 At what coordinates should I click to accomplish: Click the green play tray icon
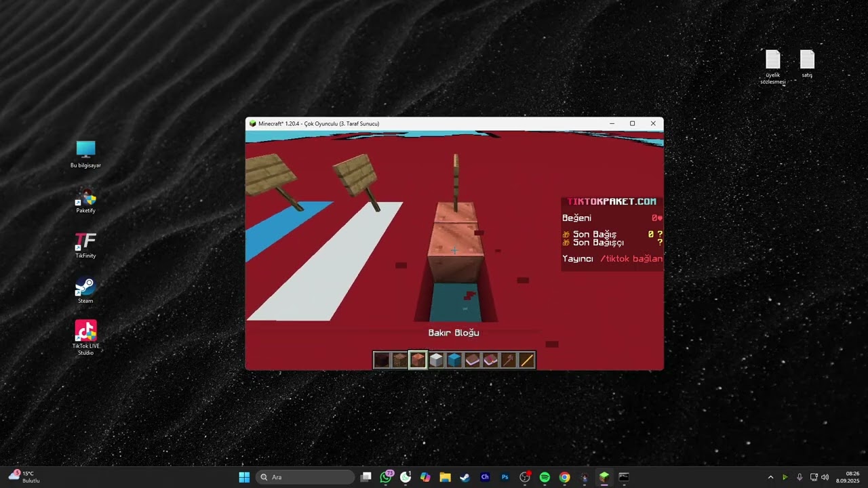[785, 477]
